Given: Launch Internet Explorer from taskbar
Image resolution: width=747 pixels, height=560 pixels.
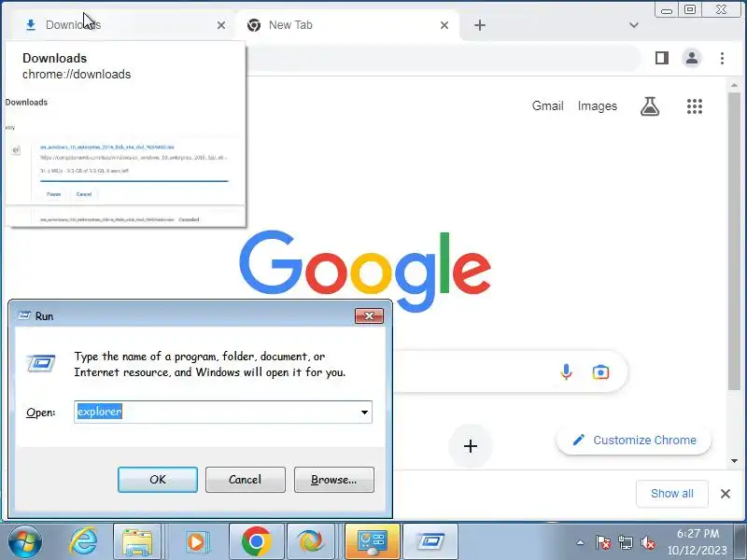Looking at the screenshot, I should [84, 542].
